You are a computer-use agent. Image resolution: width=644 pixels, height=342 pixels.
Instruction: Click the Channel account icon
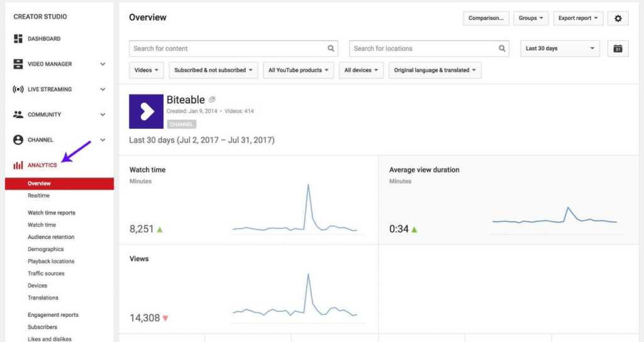tap(18, 140)
